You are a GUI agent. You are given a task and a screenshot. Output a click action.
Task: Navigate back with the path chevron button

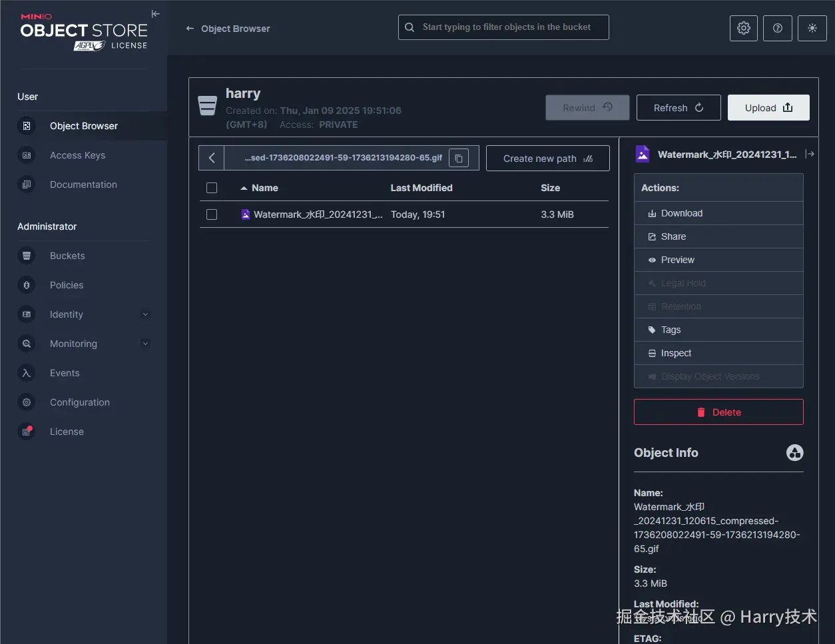212,158
